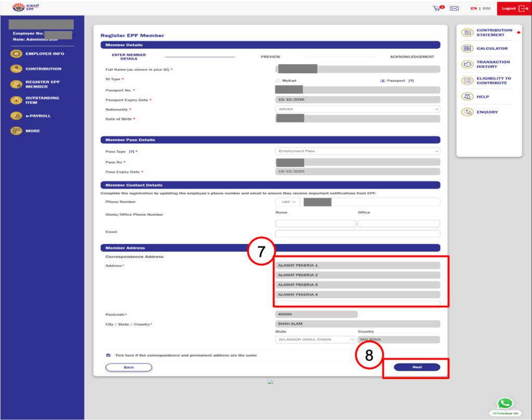The height and width of the screenshot is (420, 532).
Task: Click the Back button
Action: click(x=129, y=367)
